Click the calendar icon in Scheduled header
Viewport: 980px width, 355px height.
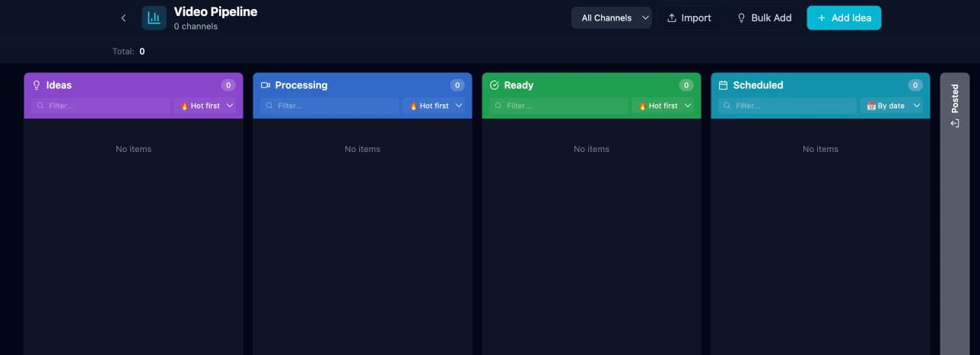tap(724, 85)
